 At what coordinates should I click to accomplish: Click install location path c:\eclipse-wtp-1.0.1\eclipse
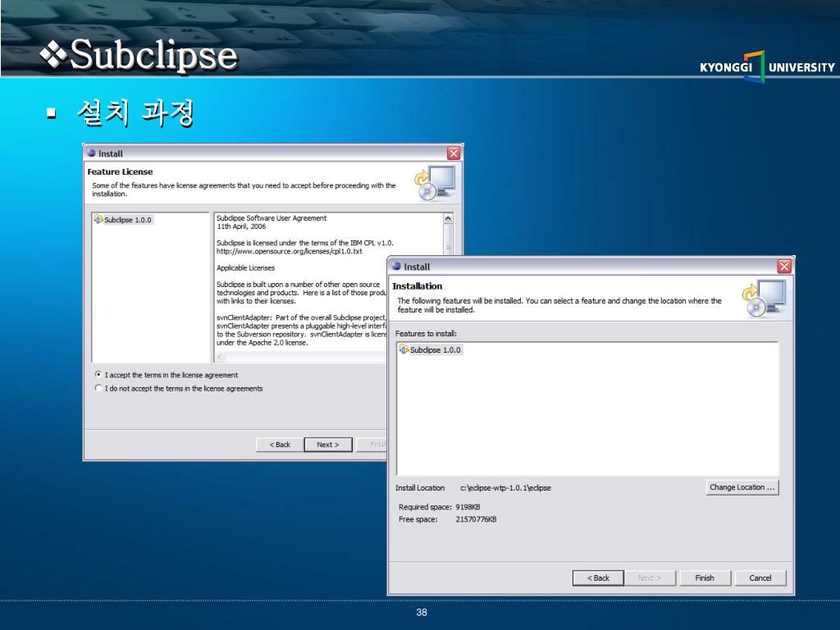tap(505, 488)
